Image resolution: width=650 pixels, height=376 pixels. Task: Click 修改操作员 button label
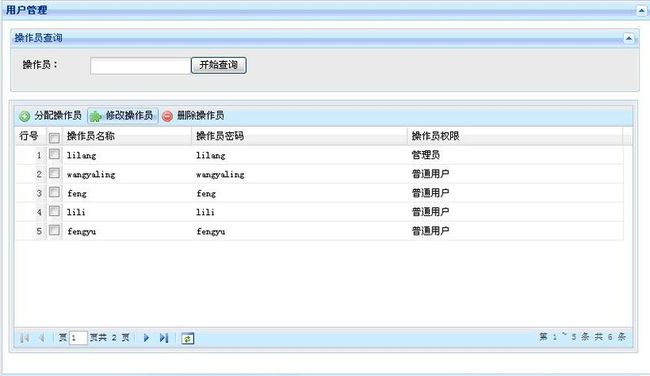(129, 115)
